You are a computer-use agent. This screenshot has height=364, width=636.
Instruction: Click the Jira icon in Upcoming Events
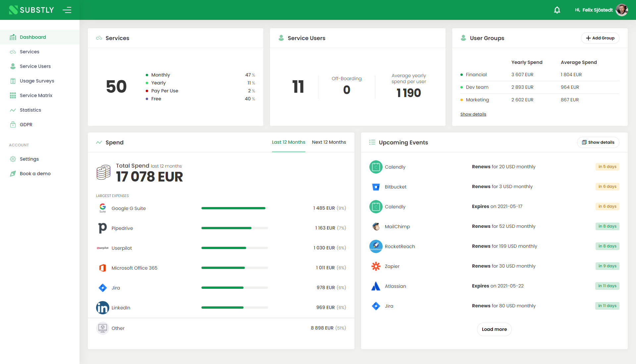pyautogui.click(x=376, y=306)
